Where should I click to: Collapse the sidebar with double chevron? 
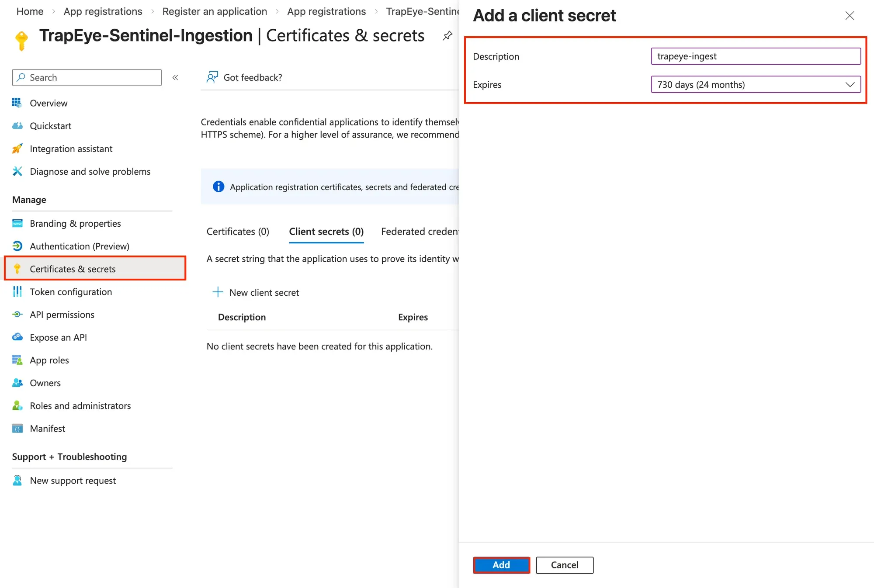175,77
